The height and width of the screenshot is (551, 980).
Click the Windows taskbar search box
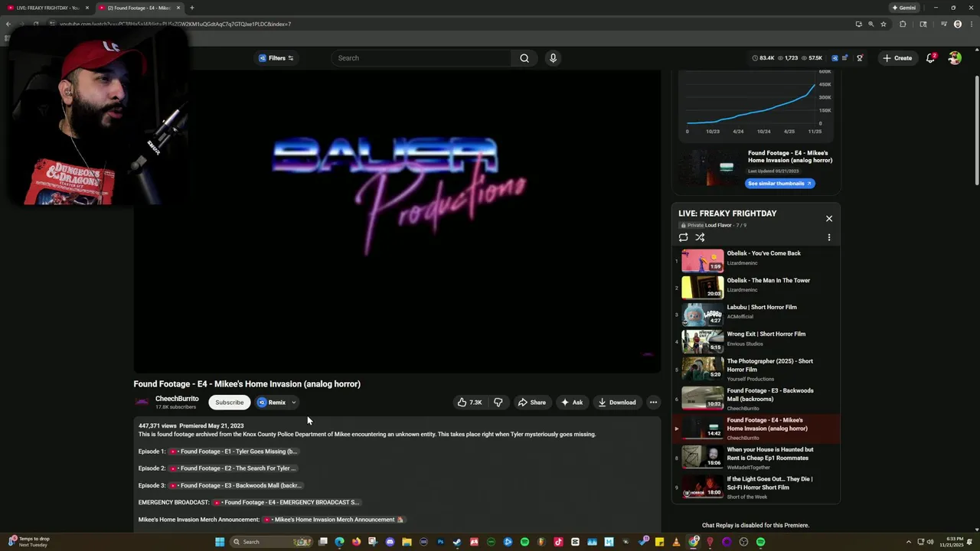click(x=272, y=542)
